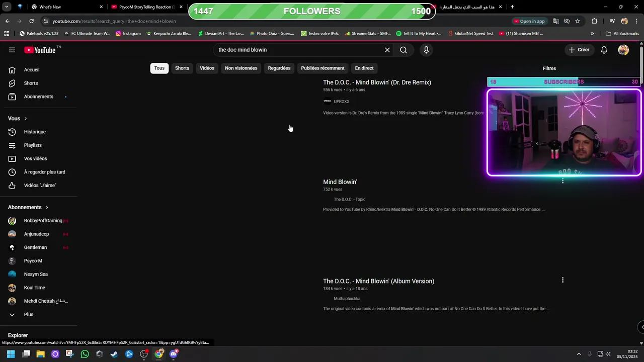This screenshot has height=362, width=644.
Task: Select the En direct filter chip
Action: pos(364,68)
